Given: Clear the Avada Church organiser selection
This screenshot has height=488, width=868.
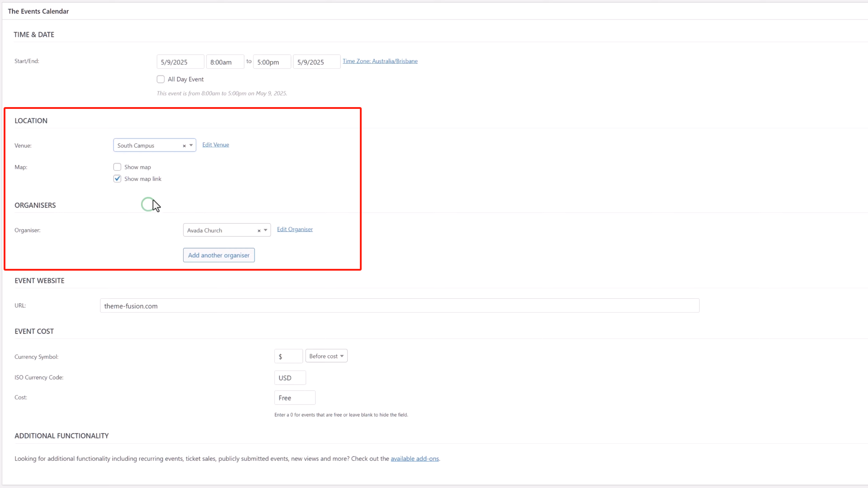Looking at the screenshot, I should pyautogui.click(x=259, y=230).
